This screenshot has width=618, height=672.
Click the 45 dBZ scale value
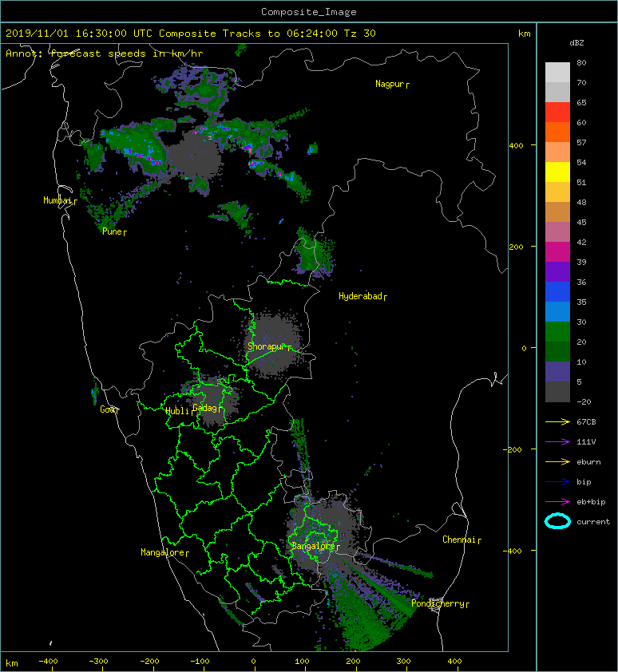click(581, 223)
